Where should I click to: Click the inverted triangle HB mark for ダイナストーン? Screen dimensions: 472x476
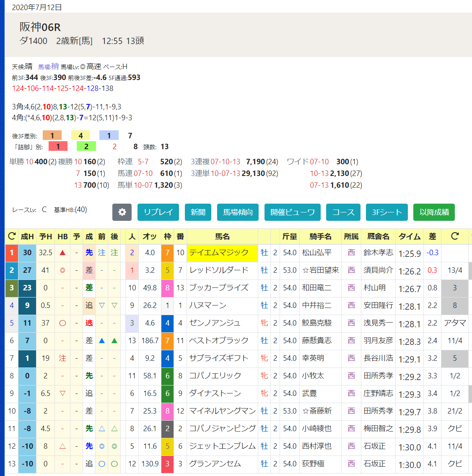pyautogui.click(x=62, y=393)
